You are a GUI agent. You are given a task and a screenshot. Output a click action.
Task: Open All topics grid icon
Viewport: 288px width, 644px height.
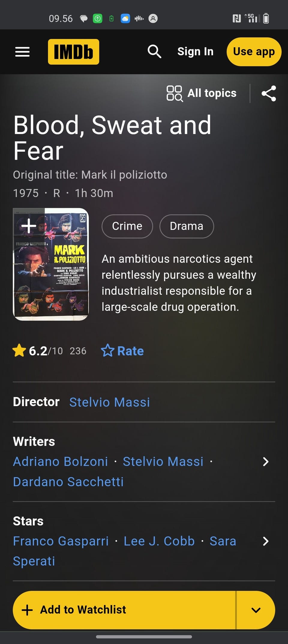(x=174, y=93)
